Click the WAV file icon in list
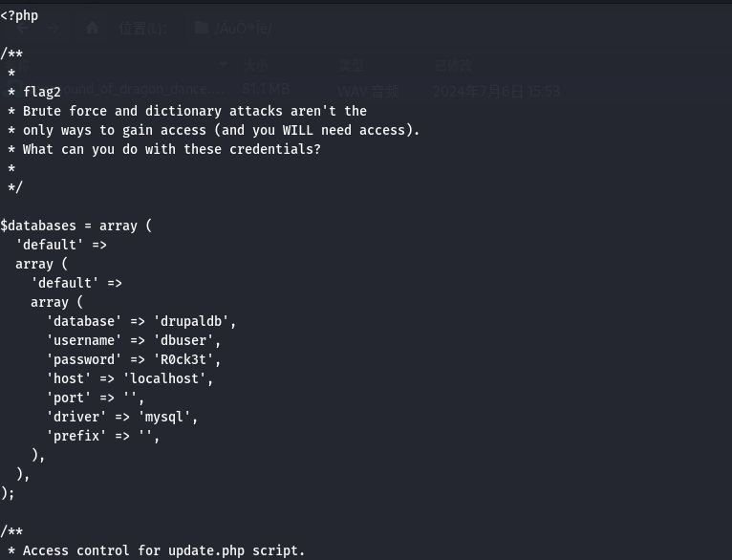The width and height of the screenshot is (732, 560). [x=14, y=89]
